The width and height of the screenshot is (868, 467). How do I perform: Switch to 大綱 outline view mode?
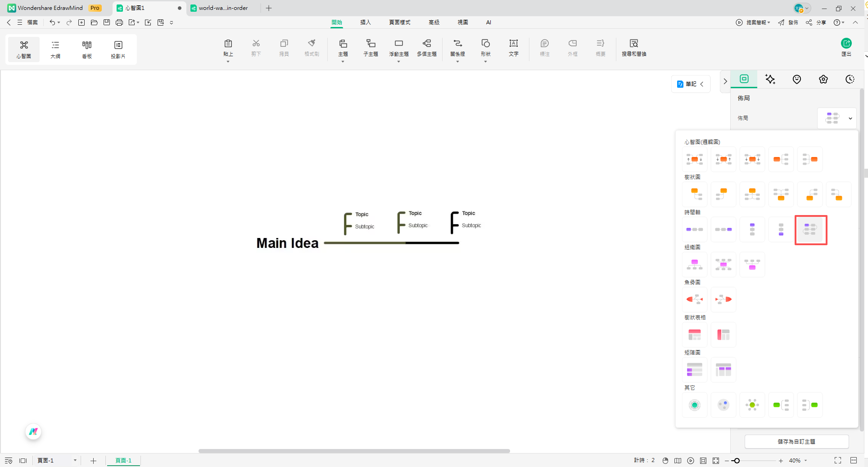[x=55, y=49]
